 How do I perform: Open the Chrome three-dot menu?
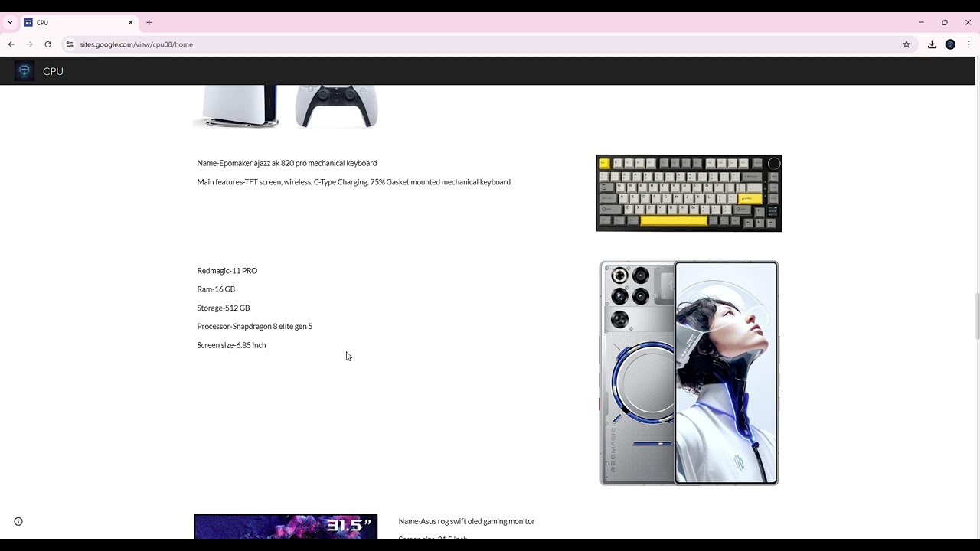(969, 44)
